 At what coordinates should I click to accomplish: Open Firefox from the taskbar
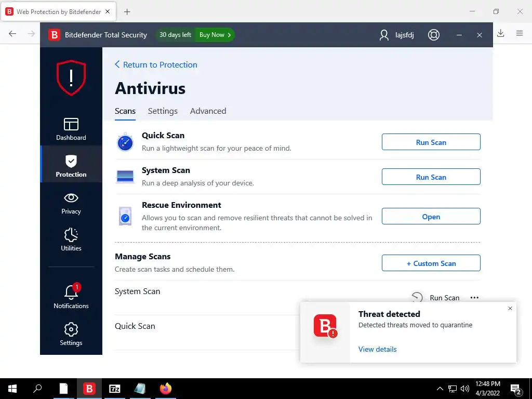click(166, 388)
